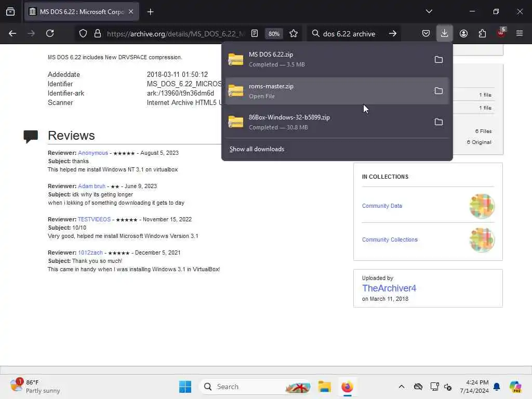Show roms-master.zip in folder
532x399 pixels.
[x=438, y=91]
